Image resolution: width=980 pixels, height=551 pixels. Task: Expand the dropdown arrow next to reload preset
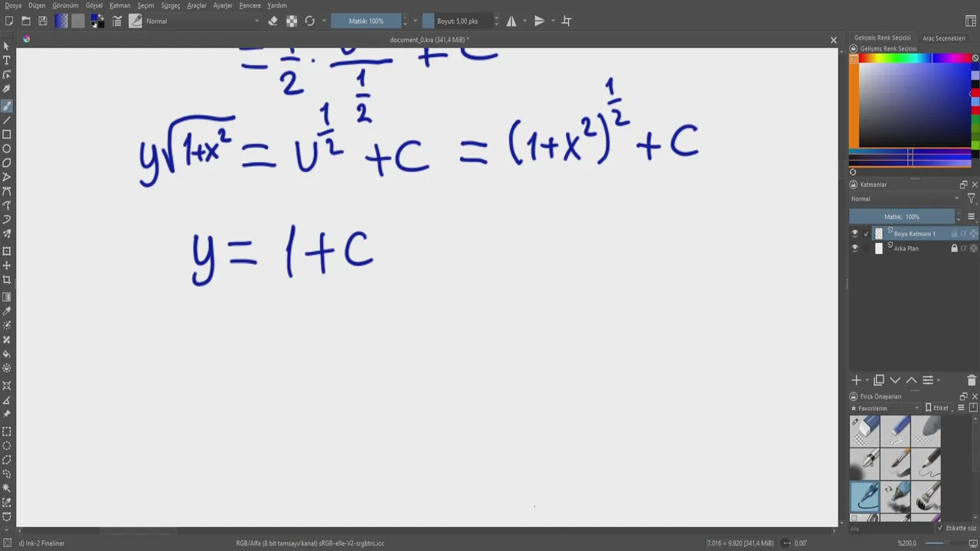coord(324,21)
